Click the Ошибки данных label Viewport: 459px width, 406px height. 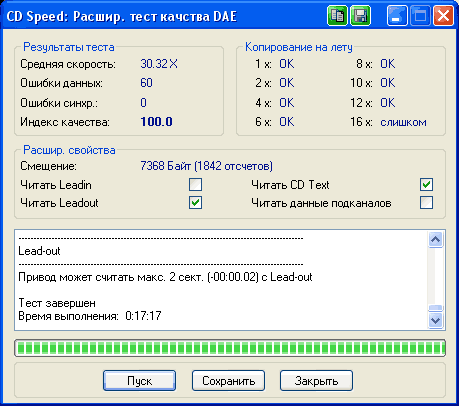click(61, 83)
